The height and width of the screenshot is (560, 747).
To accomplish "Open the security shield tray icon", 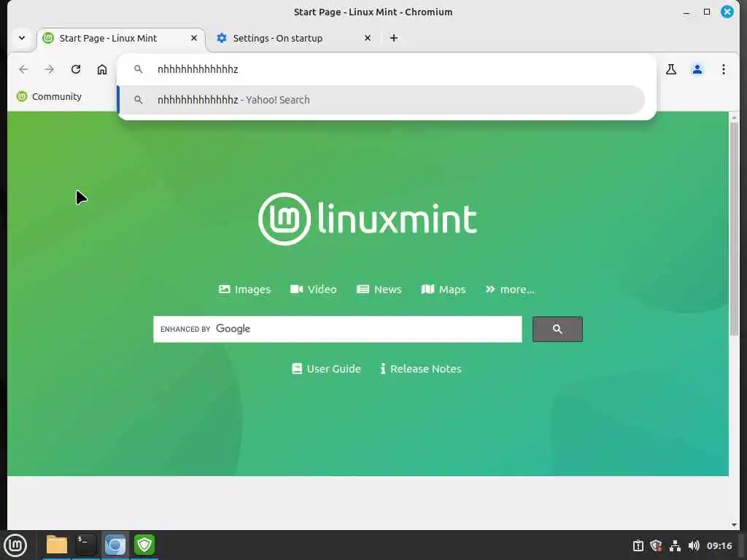I will pyautogui.click(x=656, y=545).
